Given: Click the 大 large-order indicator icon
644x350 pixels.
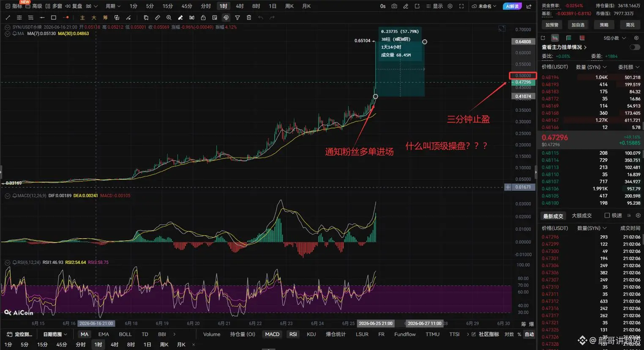Looking at the screenshot, I should (x=94, y=18).
